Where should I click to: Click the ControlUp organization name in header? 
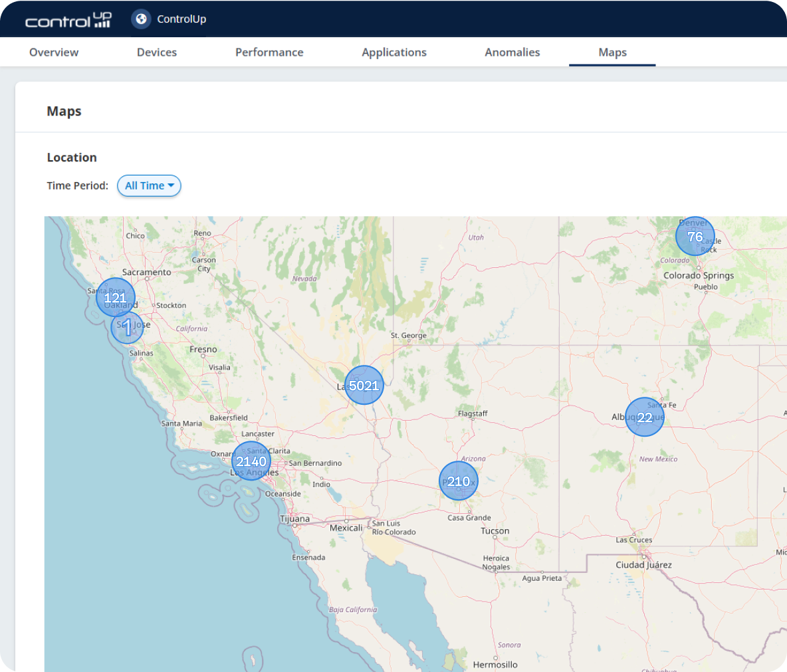pos(181,19)
